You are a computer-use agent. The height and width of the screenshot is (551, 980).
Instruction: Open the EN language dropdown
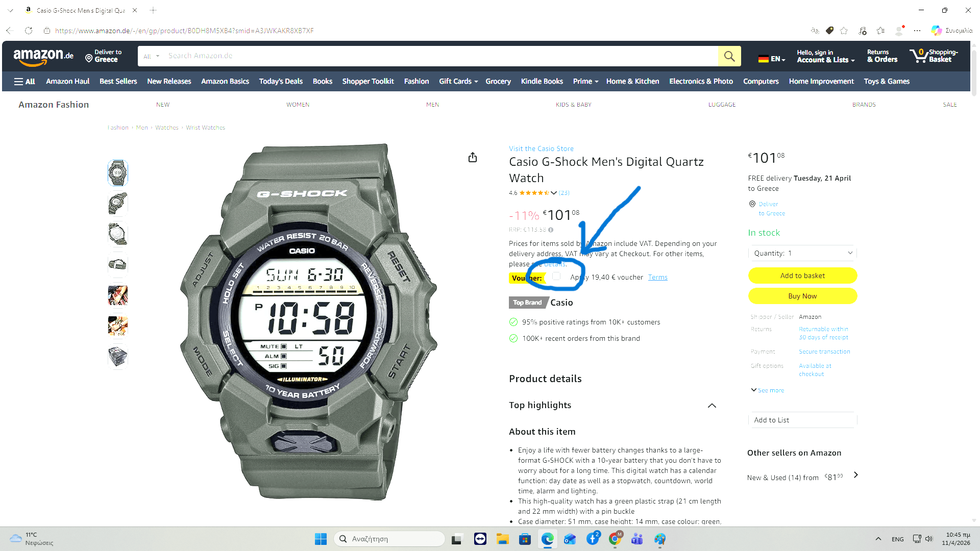click(x=772, y=59)
